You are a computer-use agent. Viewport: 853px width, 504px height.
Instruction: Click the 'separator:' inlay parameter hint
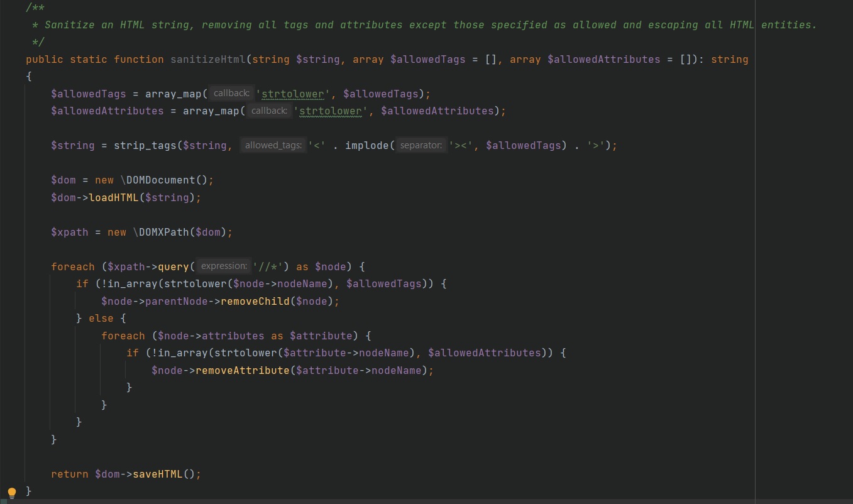pyautogui.click(x=421, y=145)
